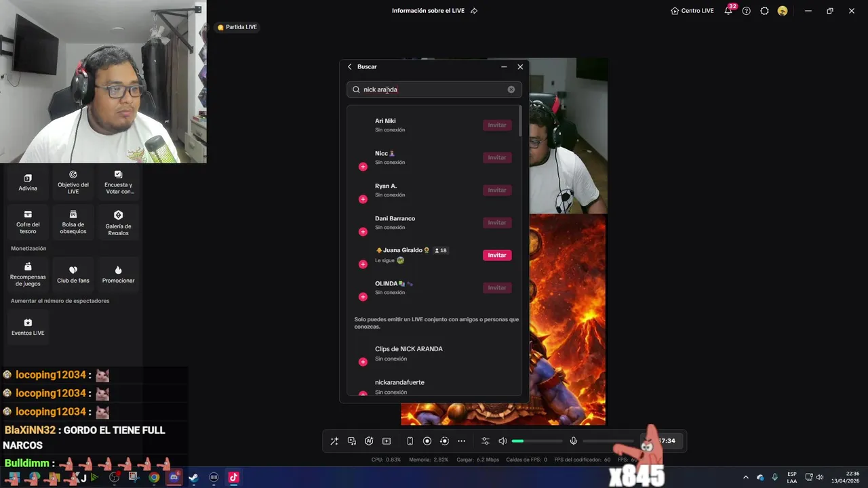Click Invitar next to Dani Barranco

pyautogui.click(x=497, y=222)
